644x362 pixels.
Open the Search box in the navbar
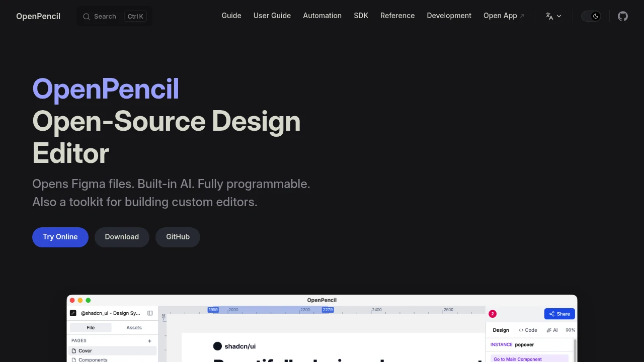tap(114, 16)
